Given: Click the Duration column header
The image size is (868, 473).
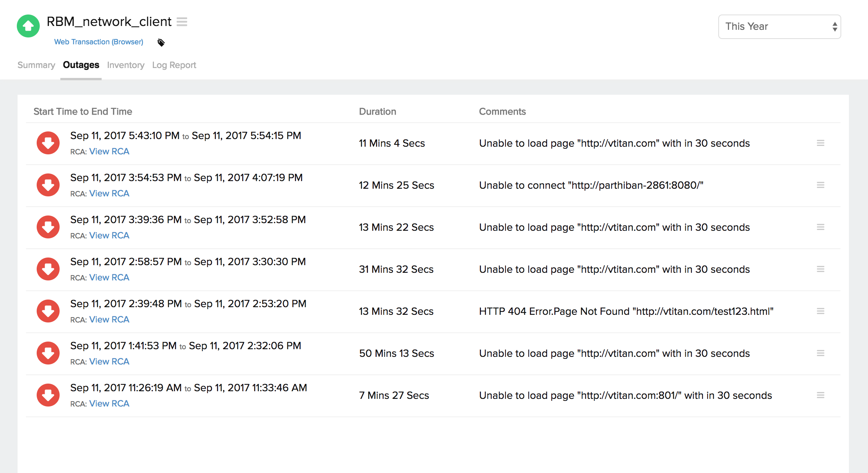Looking at the screenshot, I should click(377, 112).
